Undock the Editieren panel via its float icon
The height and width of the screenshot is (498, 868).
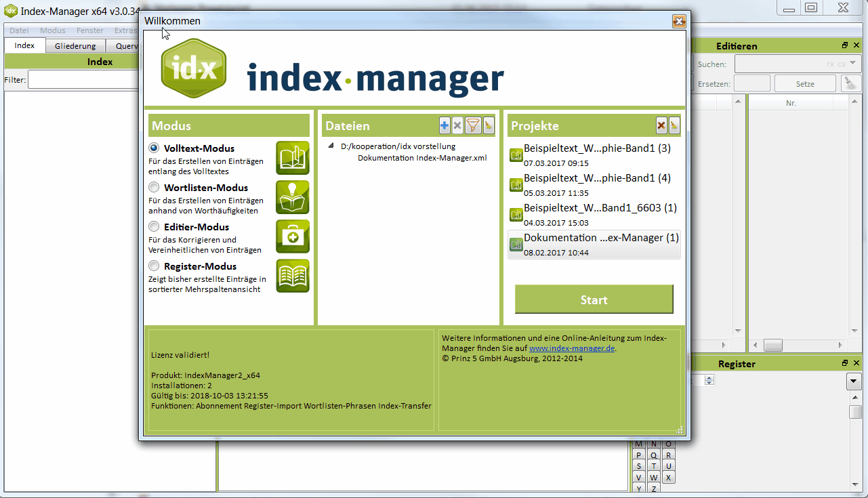(844, 45)
